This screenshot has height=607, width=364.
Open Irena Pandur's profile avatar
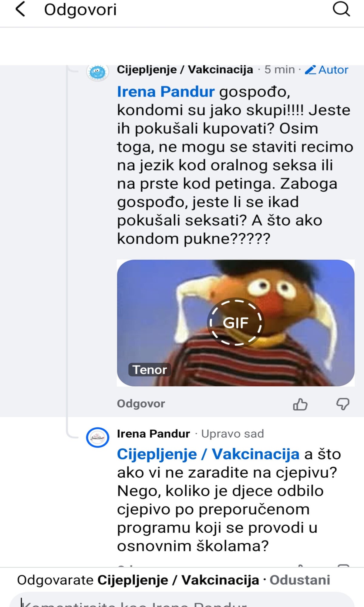[97, 437]
